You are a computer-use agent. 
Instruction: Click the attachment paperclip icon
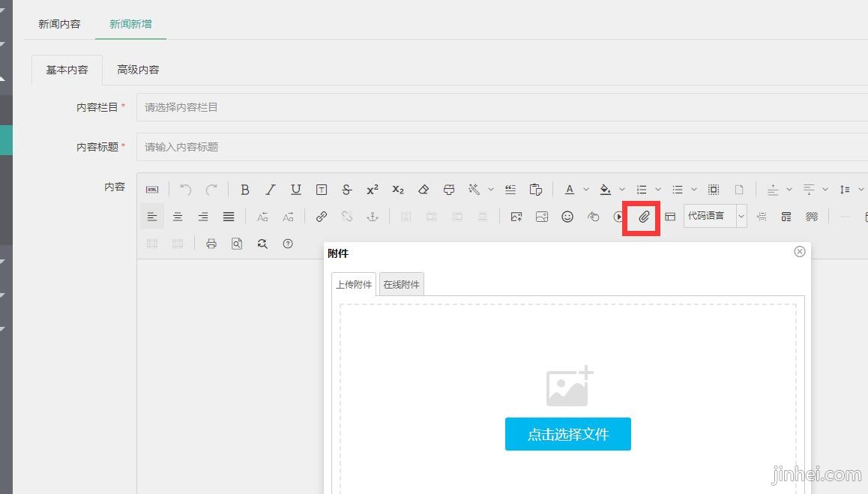click(643, 217)
